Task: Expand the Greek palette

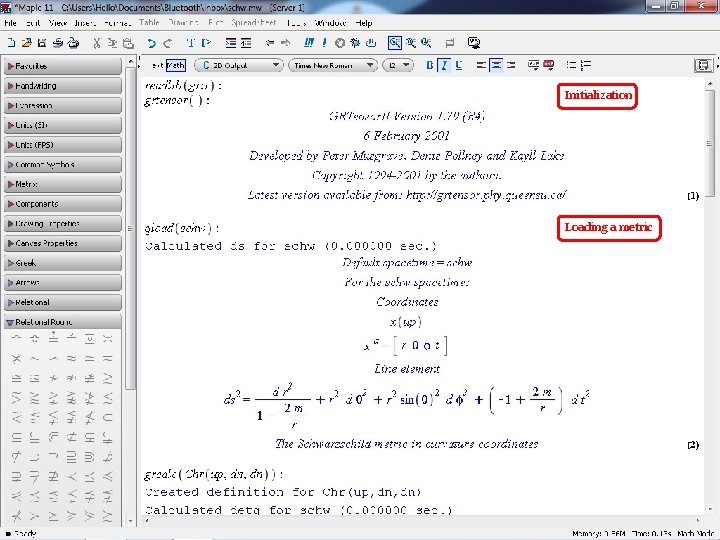Action: pyautogui.click(x=63, y=263)
